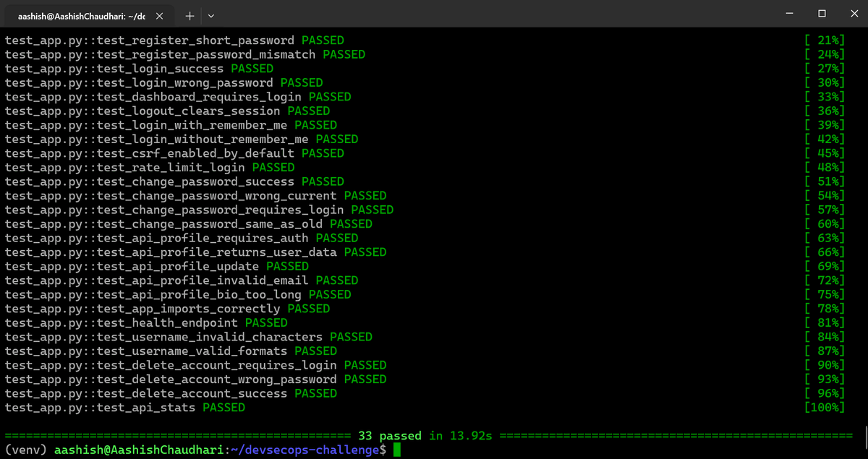Click the test_login_wrong_password line
Screen dimensions: 868x459
tap(164, 82)
